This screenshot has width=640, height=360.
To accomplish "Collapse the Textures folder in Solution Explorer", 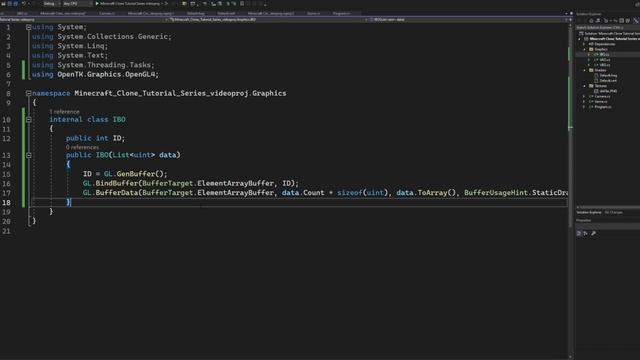I will (x=584, y=86).
